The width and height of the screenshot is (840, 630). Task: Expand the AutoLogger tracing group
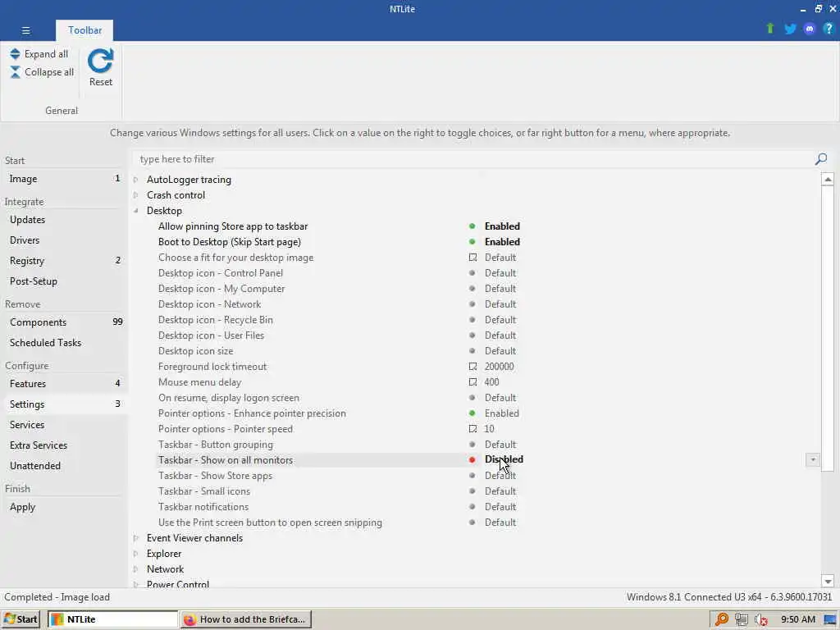point(135,180)
